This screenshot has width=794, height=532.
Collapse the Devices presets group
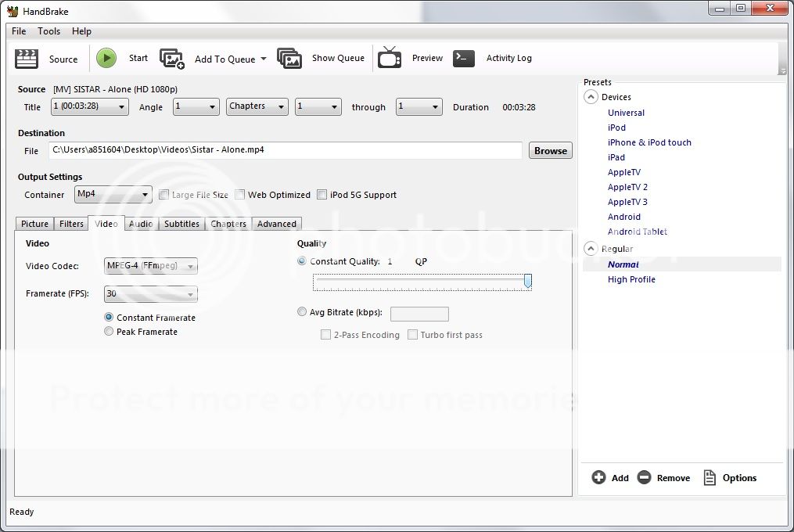[590, 97]
